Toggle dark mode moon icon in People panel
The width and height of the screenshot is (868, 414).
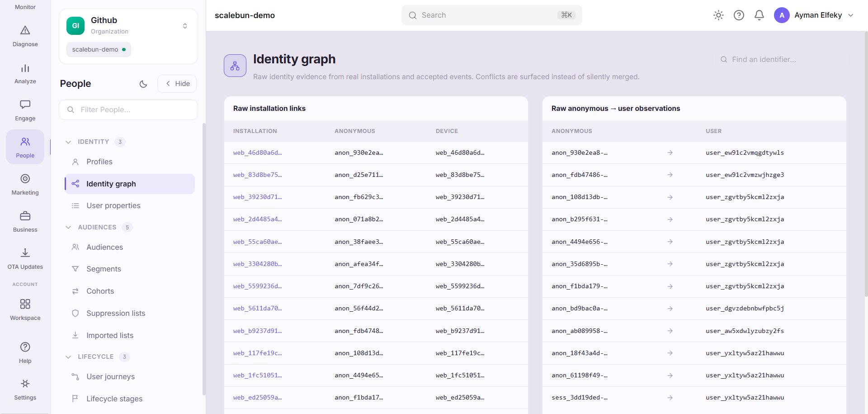pyautogui.click(x=143, y=84)
